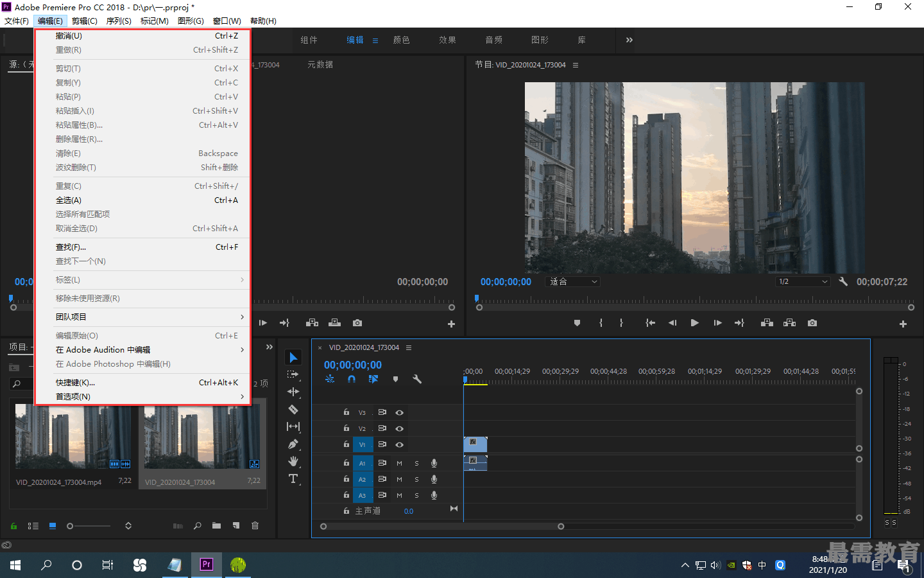Open the 文件(F) menu

(17, 21)
